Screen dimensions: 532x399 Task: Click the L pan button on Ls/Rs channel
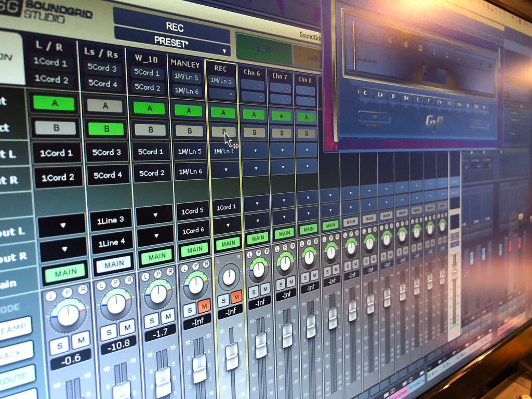(x=101, y=286)
